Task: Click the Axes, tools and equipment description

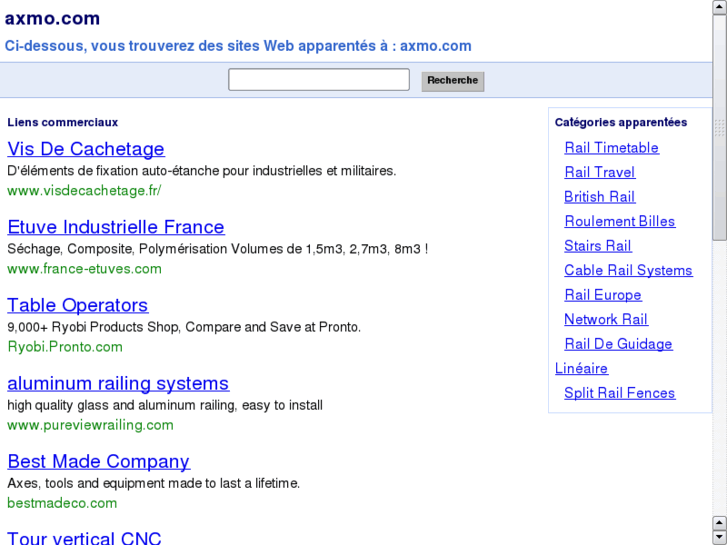Action: (153, 483)
